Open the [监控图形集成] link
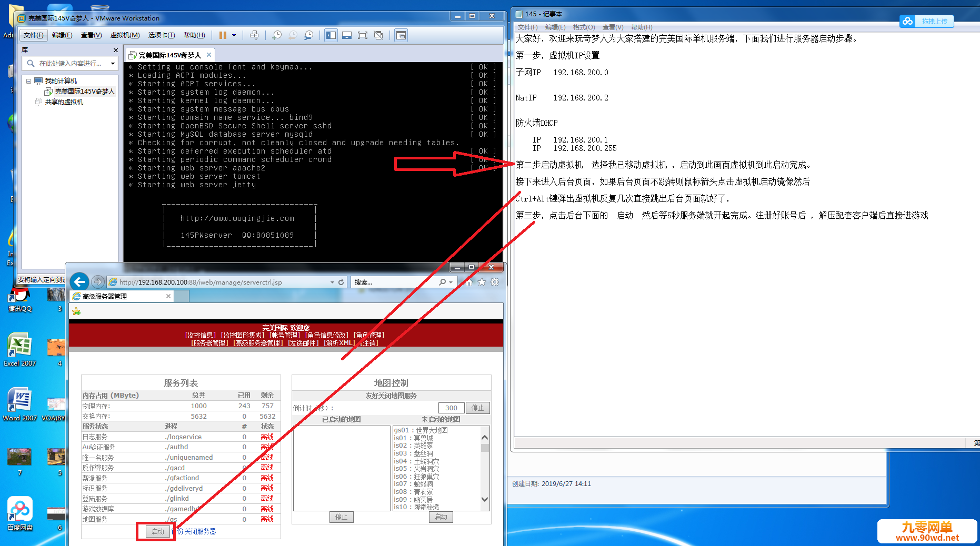 point(242,335)
